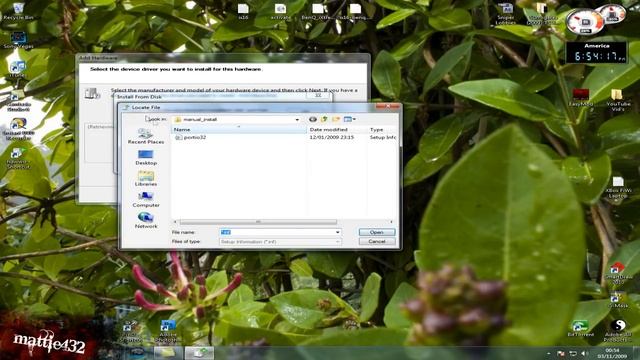The width and height of the screenshot is (640, 360).
Task: Open Recent Places in Locate File sidebar
Action: 146,136
